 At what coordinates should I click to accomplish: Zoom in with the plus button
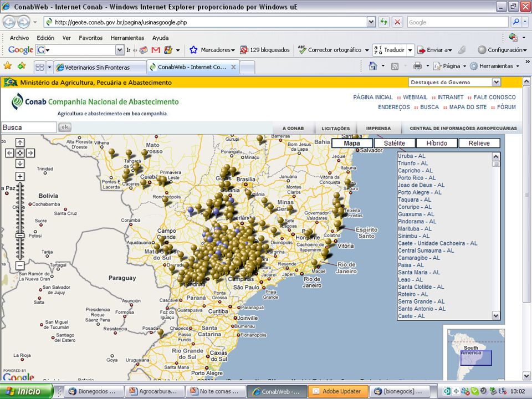(20, 176)
